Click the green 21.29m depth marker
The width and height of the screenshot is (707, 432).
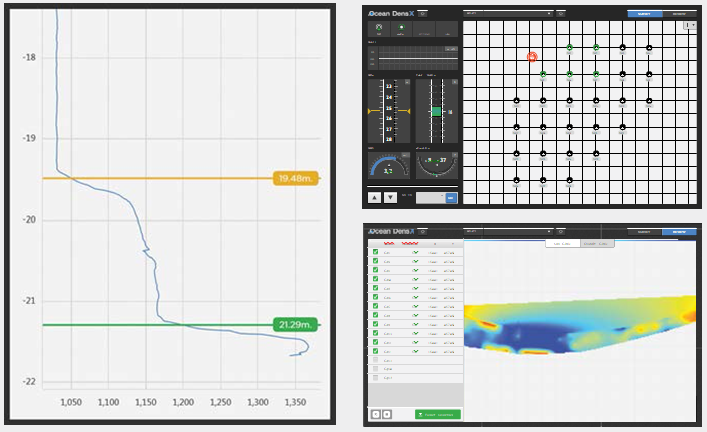(x=296, y=325)
